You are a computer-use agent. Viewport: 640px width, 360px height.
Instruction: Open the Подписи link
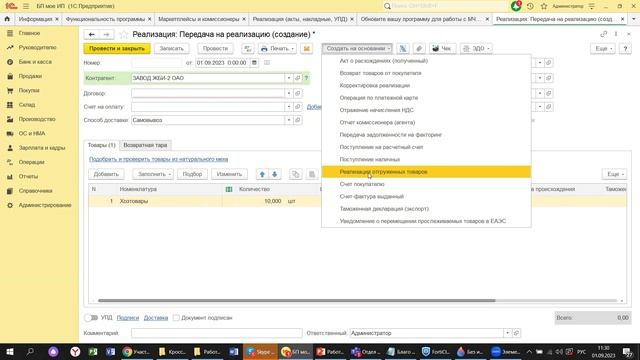[x=128, y=318]
